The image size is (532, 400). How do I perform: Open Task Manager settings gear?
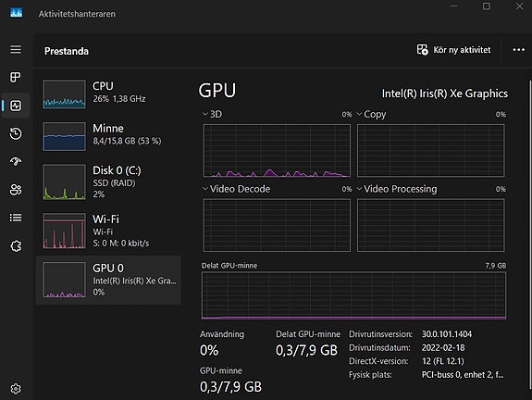tap(16, 389)
